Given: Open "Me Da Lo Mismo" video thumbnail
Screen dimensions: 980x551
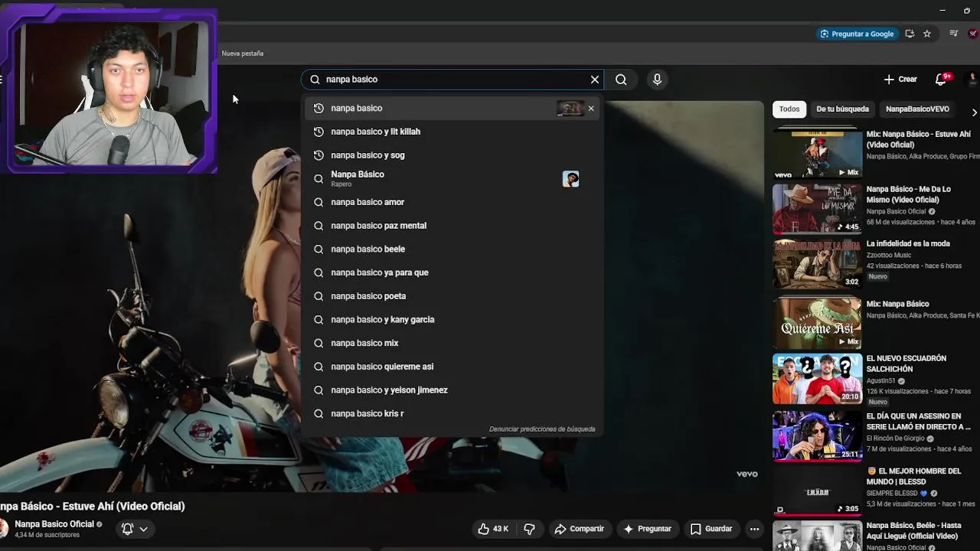Looking at the screenshot, I should (x=817, y=208).
